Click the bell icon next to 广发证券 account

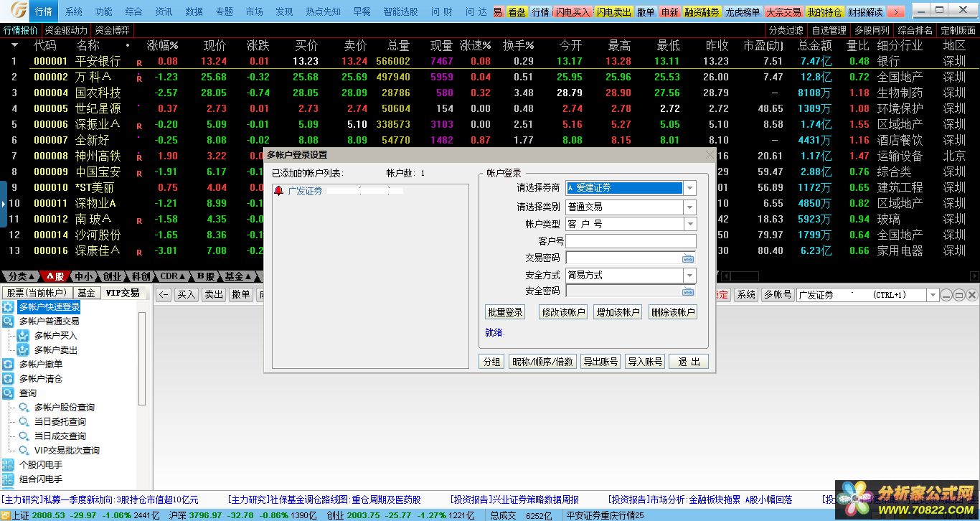coord(279,191)
